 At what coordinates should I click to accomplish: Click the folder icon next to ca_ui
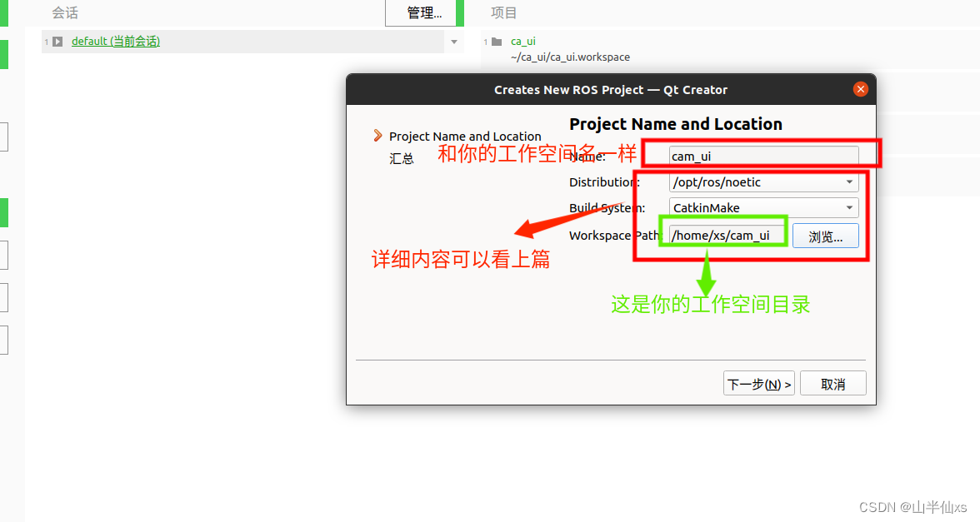497,42
